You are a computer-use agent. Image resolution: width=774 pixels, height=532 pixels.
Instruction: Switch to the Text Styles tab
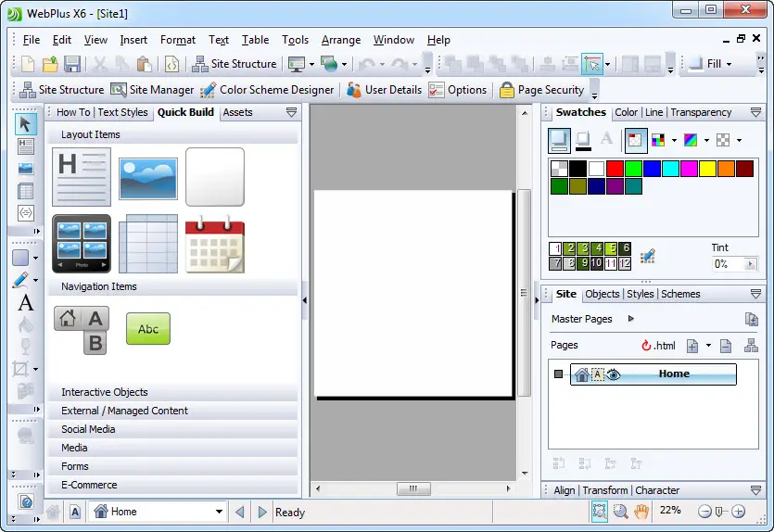[122, 112]
